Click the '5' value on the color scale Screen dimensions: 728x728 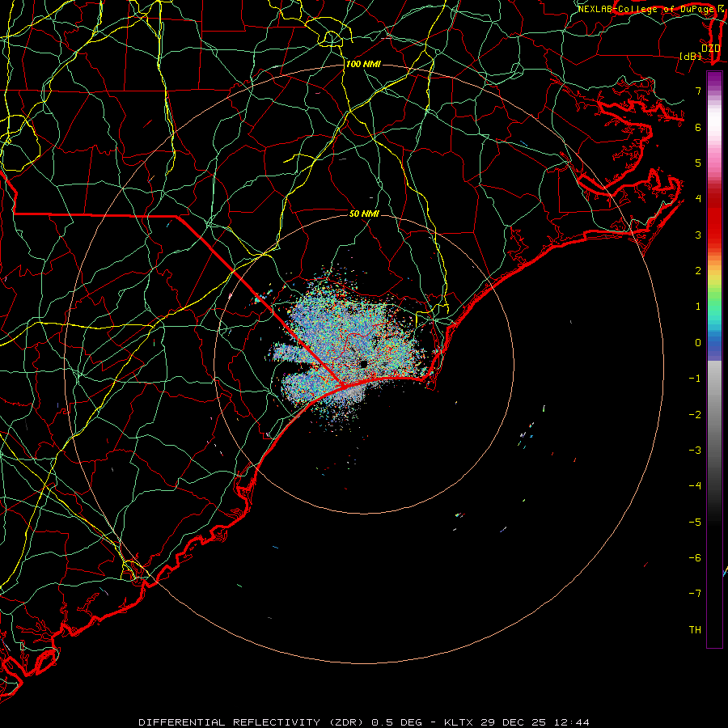pos(698,163)
